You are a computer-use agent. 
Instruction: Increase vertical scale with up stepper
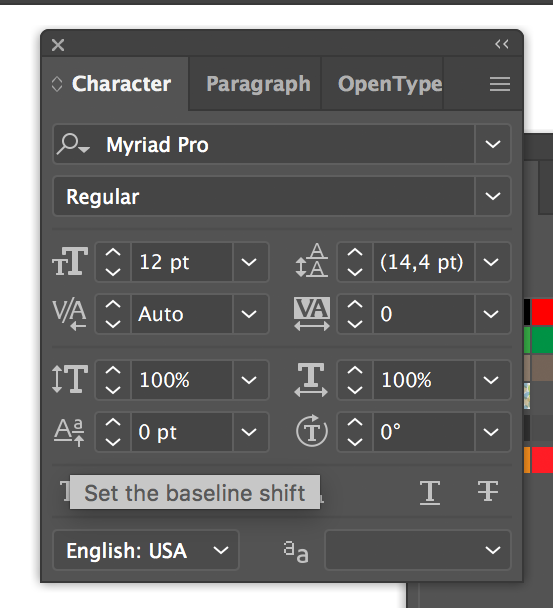pos(113,370)
